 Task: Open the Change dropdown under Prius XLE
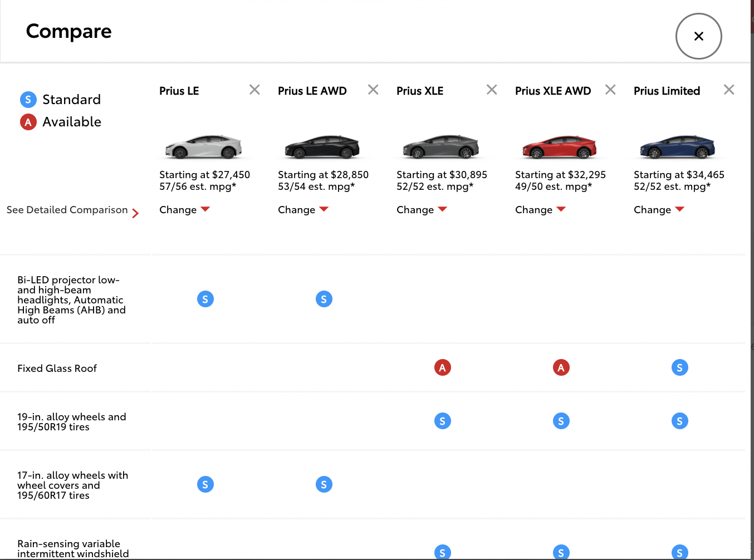pyautogui.click(x=422, y=210)
